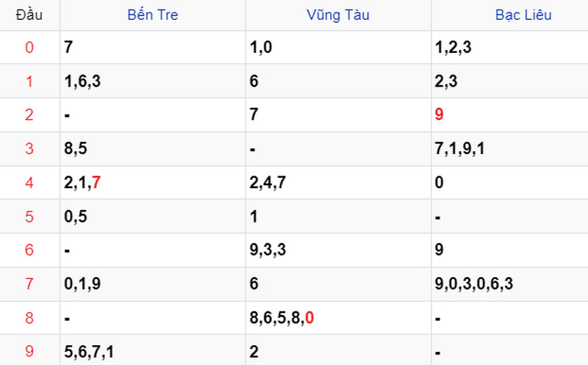Select the row label 8 in the Đầu column
Image resolution: width=588 pixels, height=365 pixels.
[29, 317]
